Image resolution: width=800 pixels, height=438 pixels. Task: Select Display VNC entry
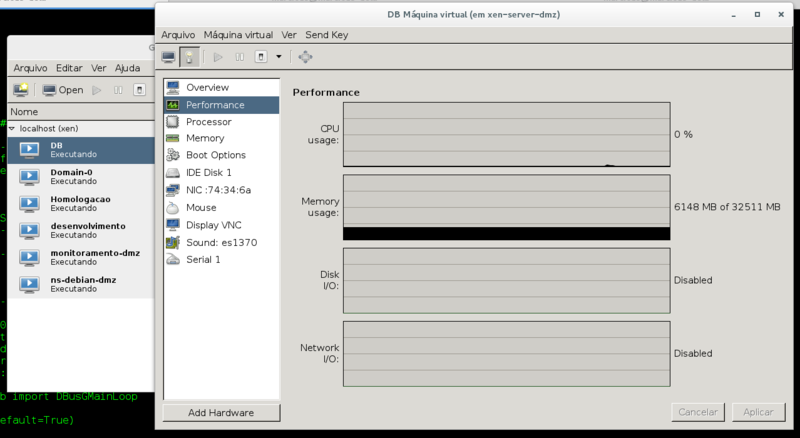tap(221, 225)
